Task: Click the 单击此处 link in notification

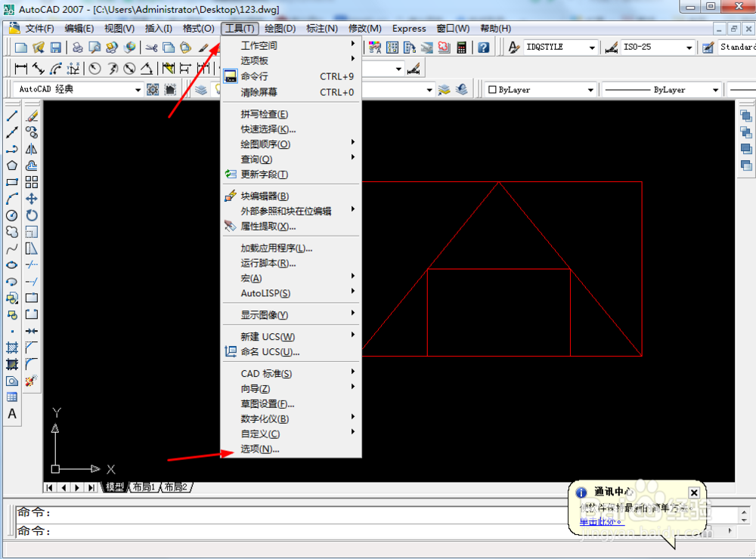Action: coord(601,521)
